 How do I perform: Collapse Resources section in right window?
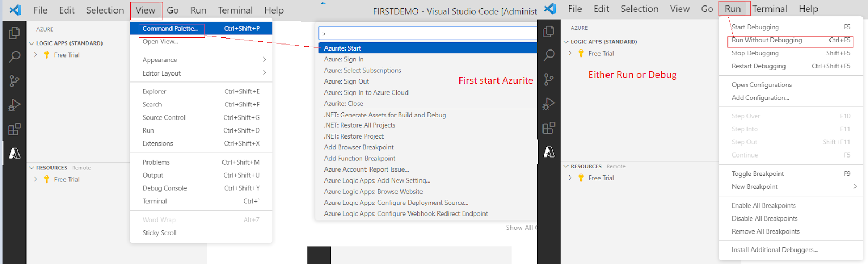(566, 166)
